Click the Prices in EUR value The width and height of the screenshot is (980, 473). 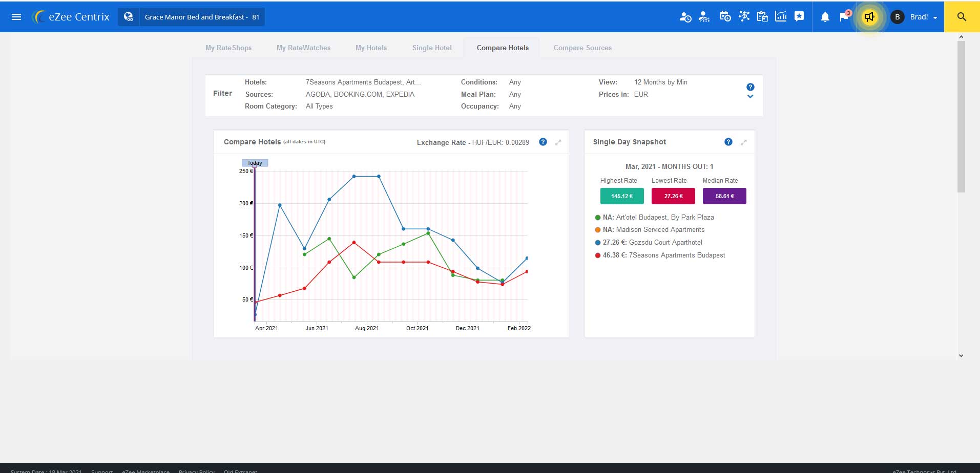click(641, 94)
